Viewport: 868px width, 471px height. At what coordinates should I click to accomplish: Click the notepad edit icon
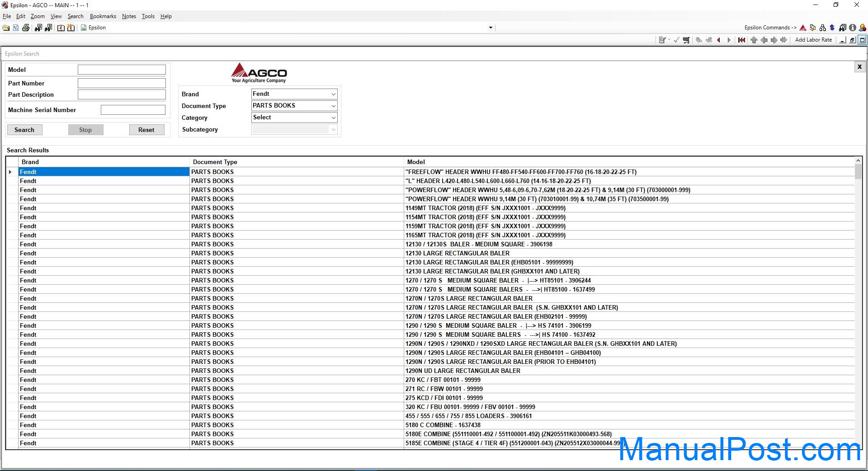coord(662,40)
